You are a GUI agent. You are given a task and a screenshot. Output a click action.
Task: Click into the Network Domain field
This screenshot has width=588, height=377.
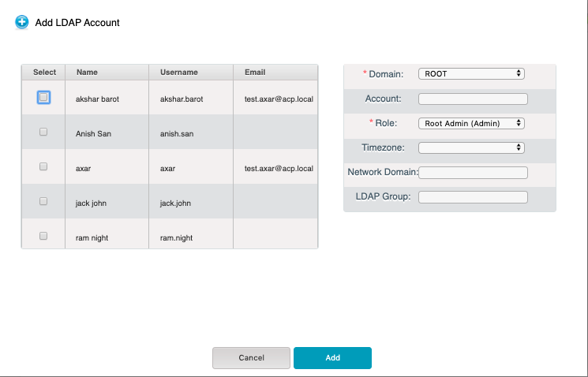pos(473,173)
